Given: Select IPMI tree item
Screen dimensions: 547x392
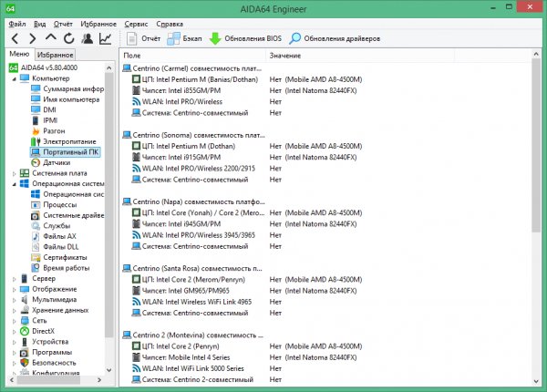Looking at the screenshot, I should (x=45, y=120).
